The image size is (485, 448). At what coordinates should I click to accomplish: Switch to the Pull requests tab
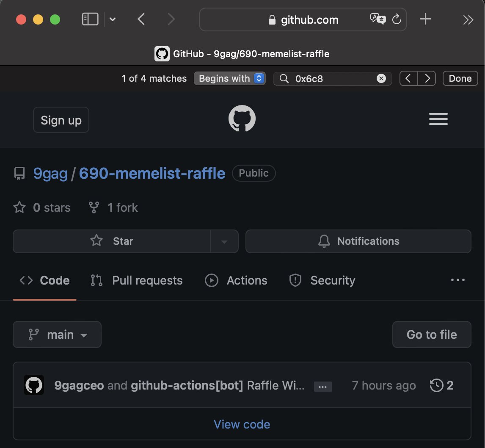click(x=136, y=280)
